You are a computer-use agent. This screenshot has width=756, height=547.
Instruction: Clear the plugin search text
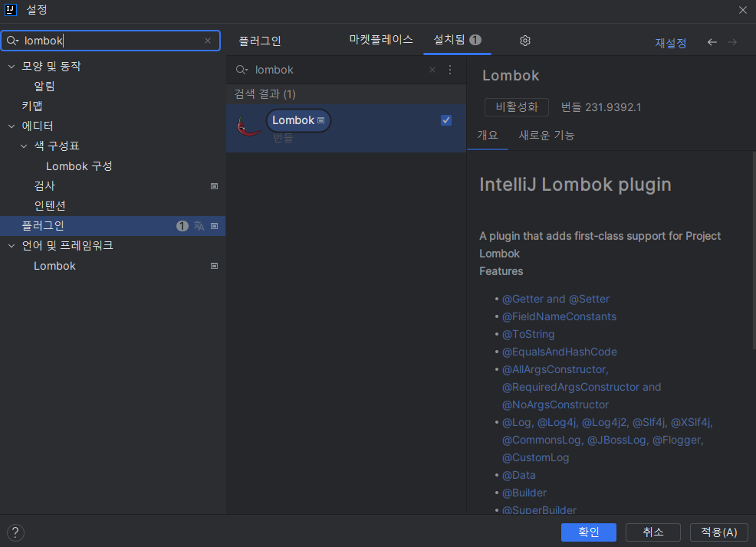432,70
